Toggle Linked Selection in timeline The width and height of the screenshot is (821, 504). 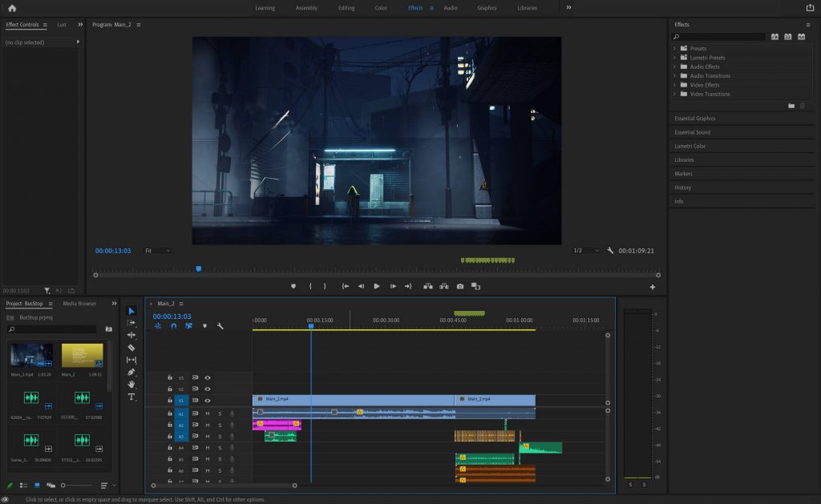188,326
